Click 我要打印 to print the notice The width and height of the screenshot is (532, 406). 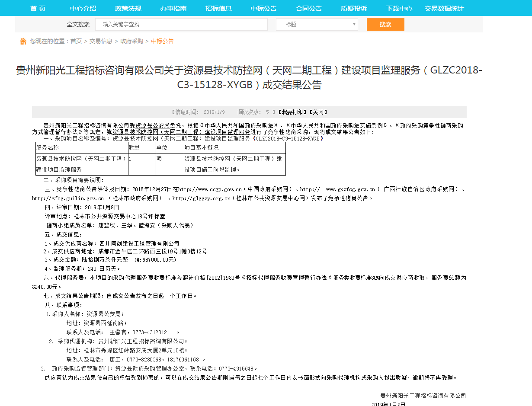[x=292, y=112]
